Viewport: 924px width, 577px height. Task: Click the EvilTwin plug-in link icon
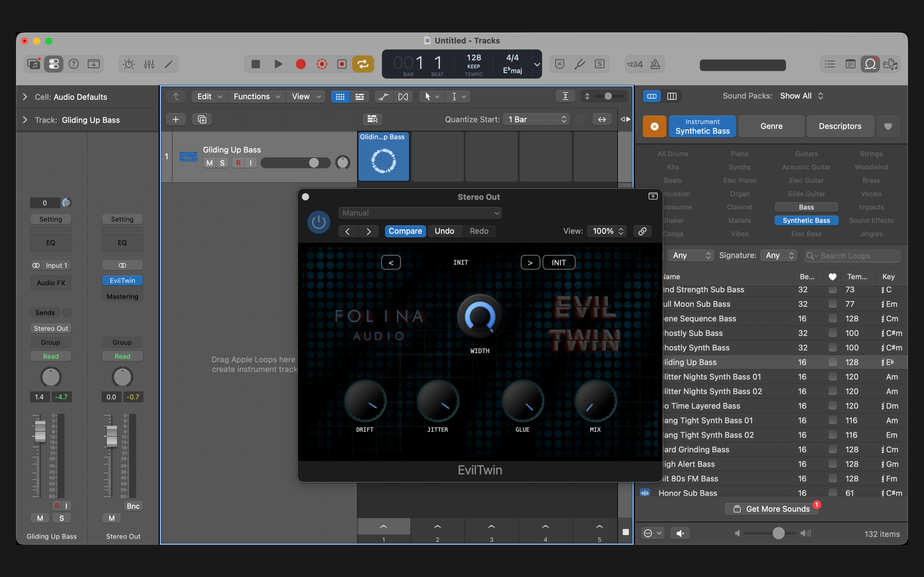642,231
